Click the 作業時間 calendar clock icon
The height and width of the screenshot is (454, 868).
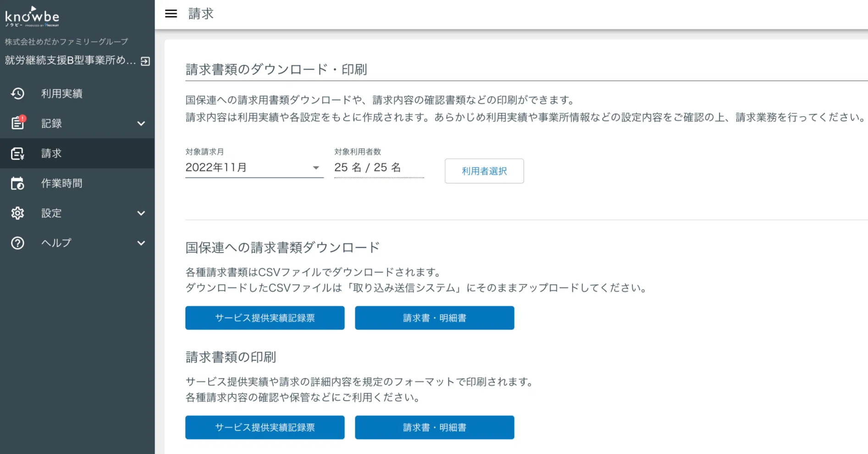point(17,183)
